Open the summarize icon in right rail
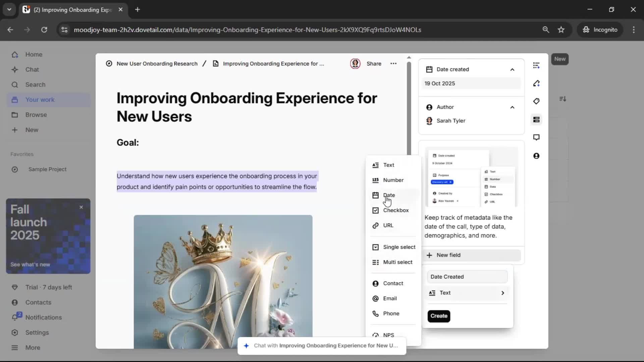 (x=536, y=65)
